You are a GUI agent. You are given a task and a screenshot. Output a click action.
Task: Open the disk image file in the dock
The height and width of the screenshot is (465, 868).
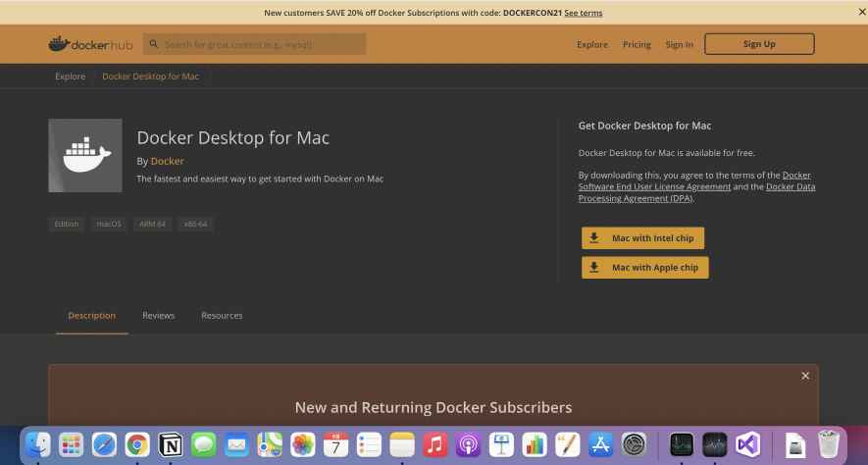pos(795,444)
